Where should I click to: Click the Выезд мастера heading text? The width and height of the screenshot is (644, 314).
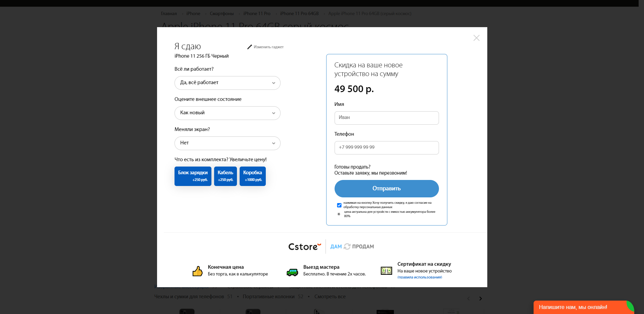pos(321,267)
